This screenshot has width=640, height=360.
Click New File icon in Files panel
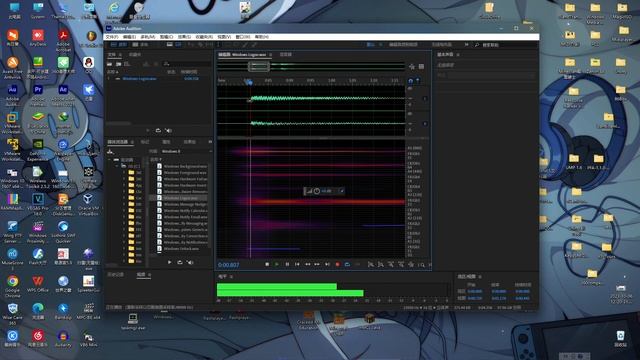click(127, 64)
